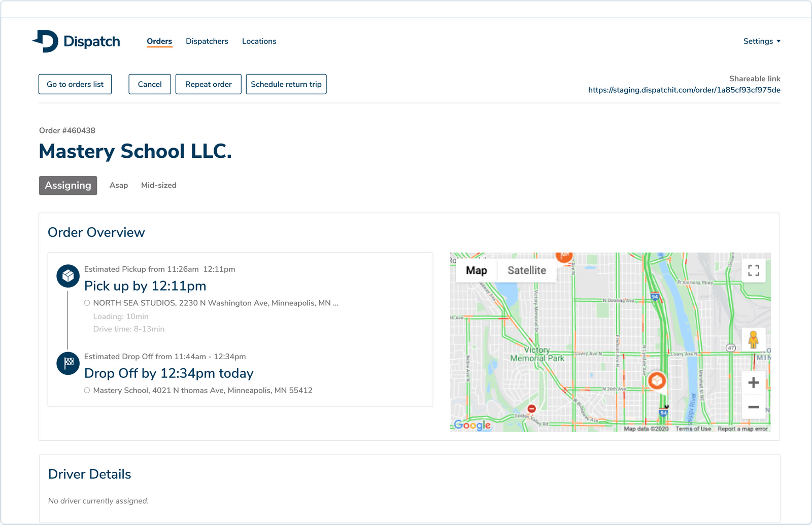
Task: Open the shareable order link
Action: 684,90
